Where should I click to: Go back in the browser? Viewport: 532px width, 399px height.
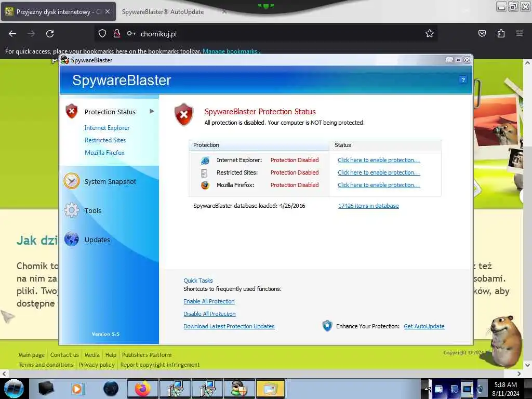click(x=12, y=34)
